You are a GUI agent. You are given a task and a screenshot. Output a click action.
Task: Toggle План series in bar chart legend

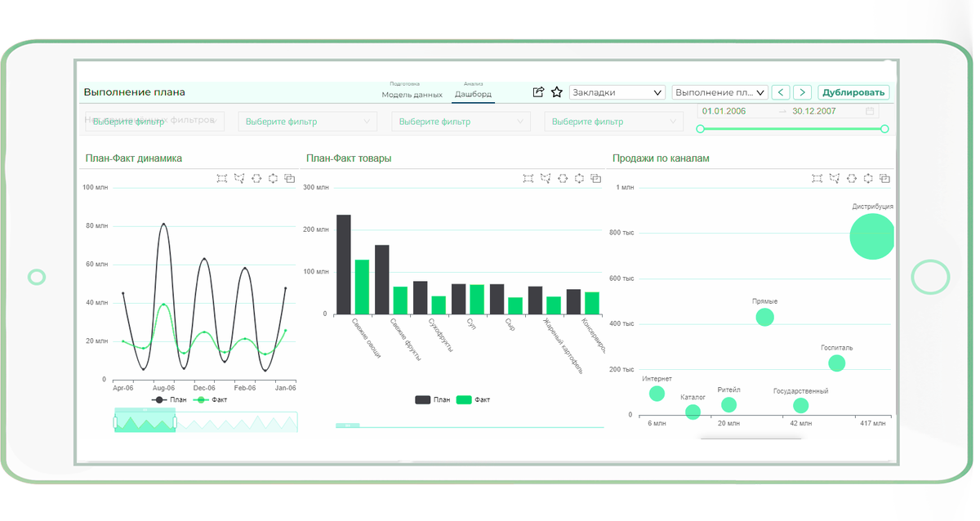click(x=433, y=400)
